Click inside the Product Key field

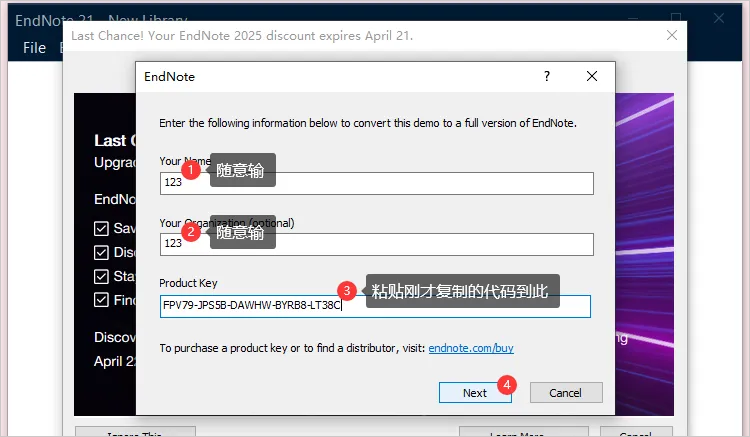375,306
